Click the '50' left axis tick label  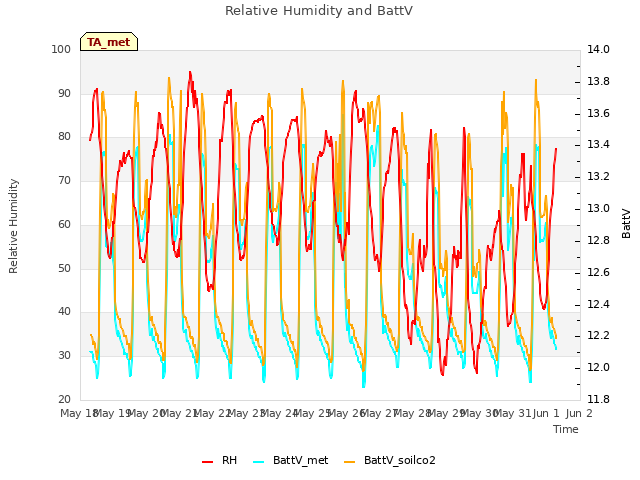[x=64, y=268]
